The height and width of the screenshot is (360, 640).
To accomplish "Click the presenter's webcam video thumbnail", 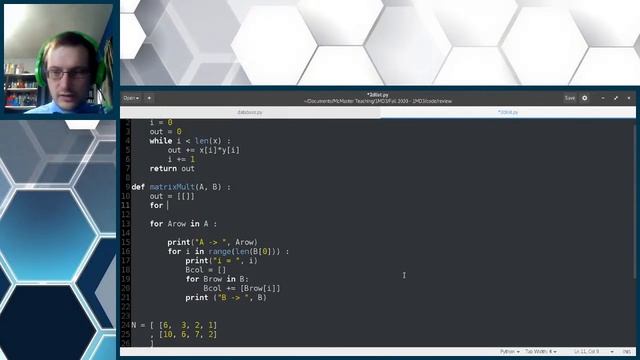I will pyautogui.click(x=58, y=59).
